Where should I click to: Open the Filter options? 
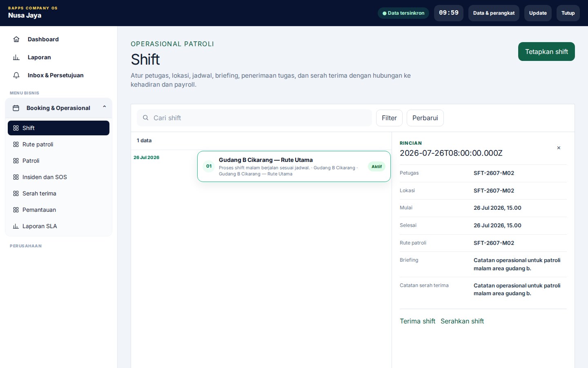pos(389,118)
